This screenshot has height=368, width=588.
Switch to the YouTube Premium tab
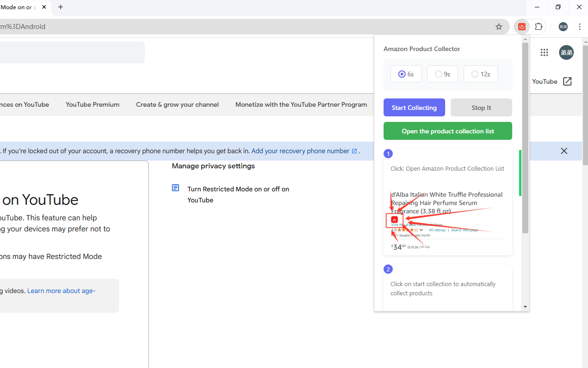(92, 104)
